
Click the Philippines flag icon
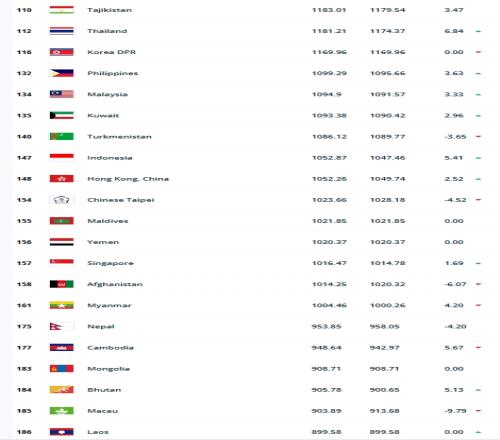click(x=61, y=73)
